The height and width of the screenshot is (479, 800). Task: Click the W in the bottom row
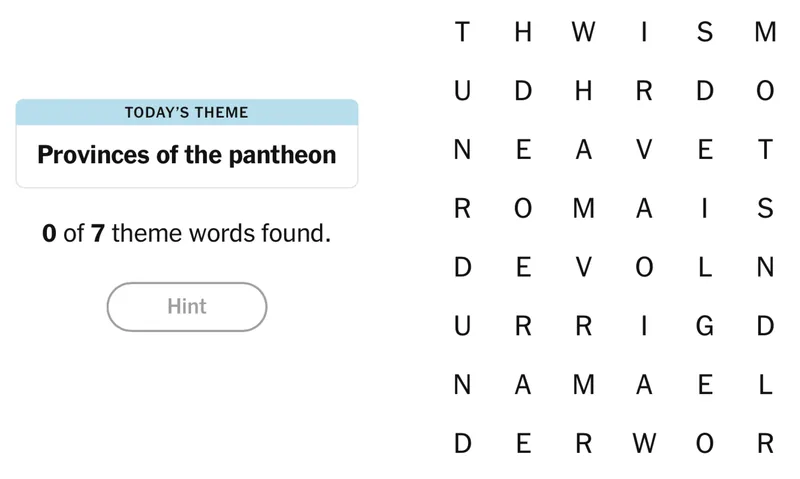click(x=645, y=444)
